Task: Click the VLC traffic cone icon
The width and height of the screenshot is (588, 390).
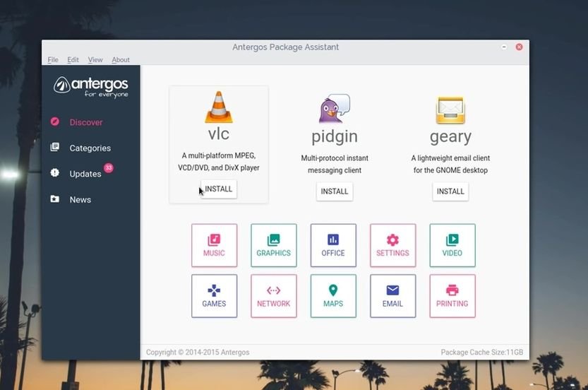Action: click(219, 107)
